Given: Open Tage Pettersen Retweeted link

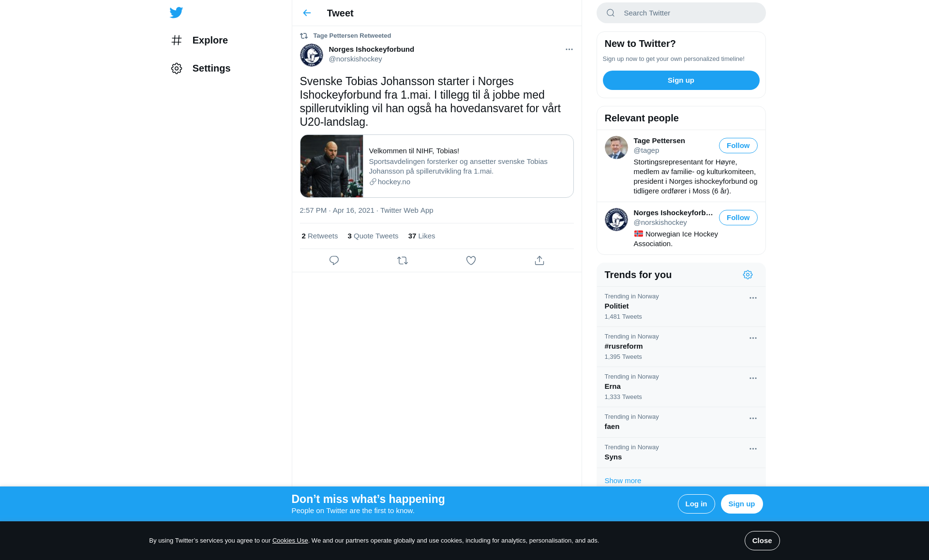Looking at the screenshot, I should click(352, 36).
